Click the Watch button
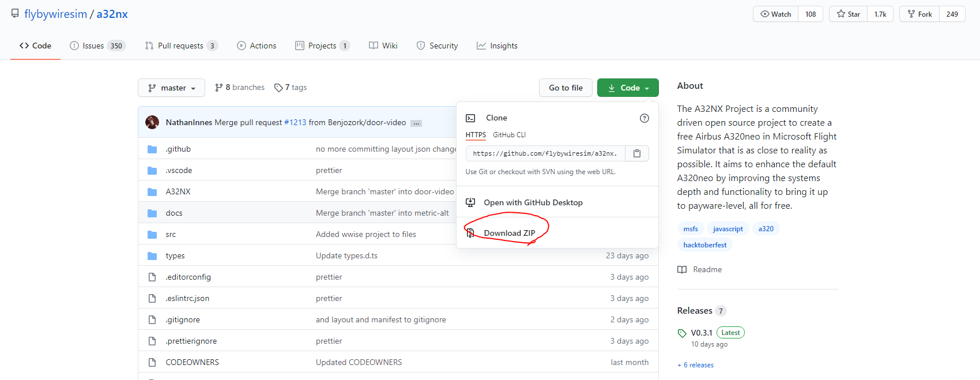Screen dimensions: 980x380 pyautogui.click(x=776, y=14)
